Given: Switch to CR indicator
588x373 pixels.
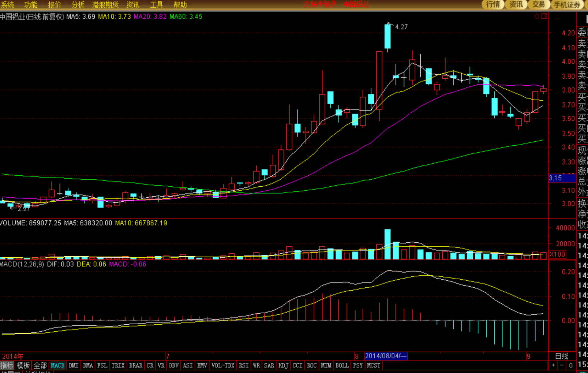Looking at the screenshot, I should point(150,365).
